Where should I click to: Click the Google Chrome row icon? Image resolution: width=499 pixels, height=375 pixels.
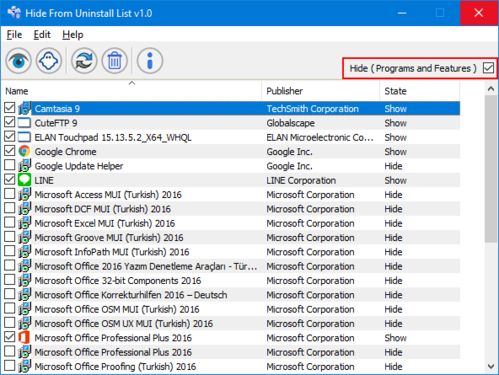24,151
